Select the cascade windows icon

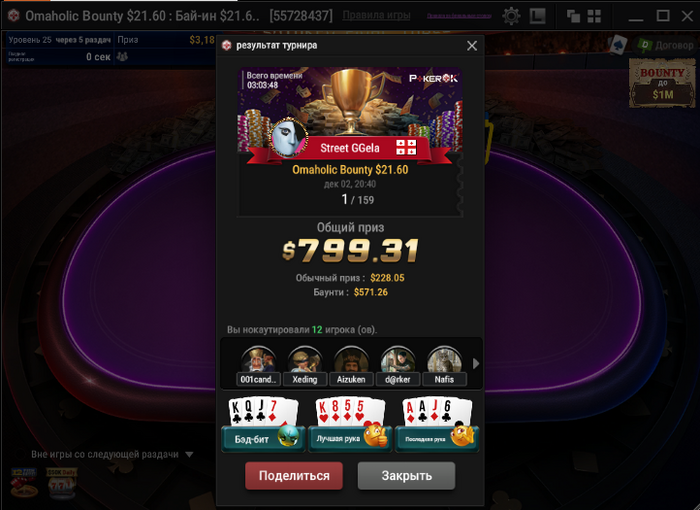pyautogui.click(x=573, y=17)
